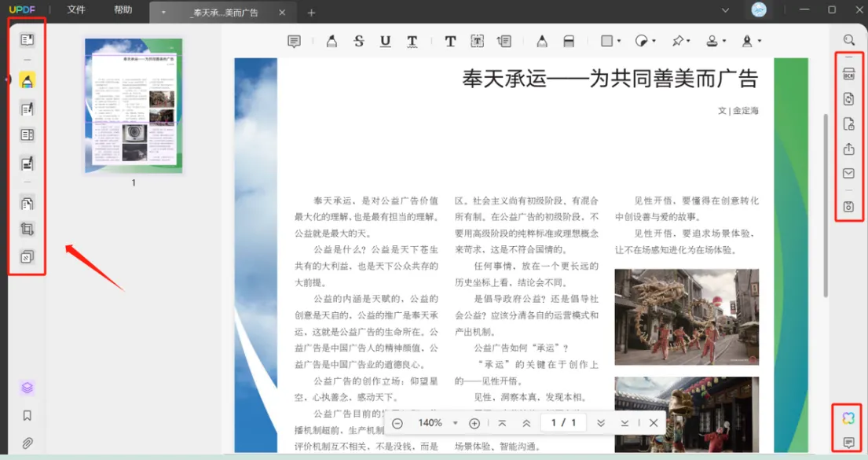Select the Highlight text tool
Image resolution: width=868 pixels, height=460 pixels.
(331, 41)
